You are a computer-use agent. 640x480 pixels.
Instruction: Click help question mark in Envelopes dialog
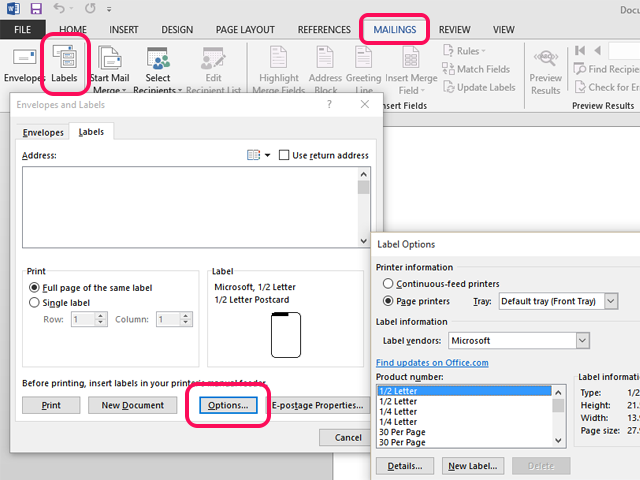pos(329,104)
